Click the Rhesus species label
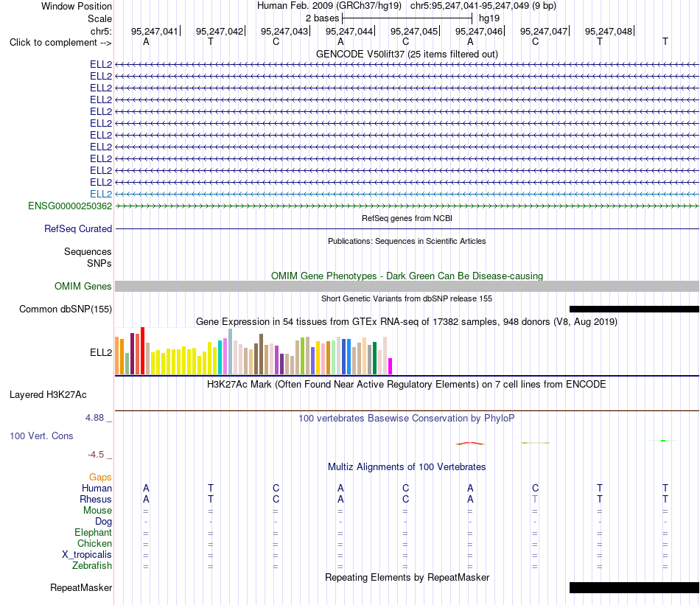700x605 pixels. pos(96,499)
